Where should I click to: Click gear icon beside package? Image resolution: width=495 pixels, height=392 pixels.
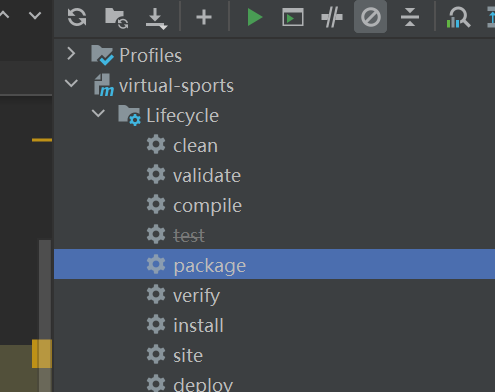156,264
